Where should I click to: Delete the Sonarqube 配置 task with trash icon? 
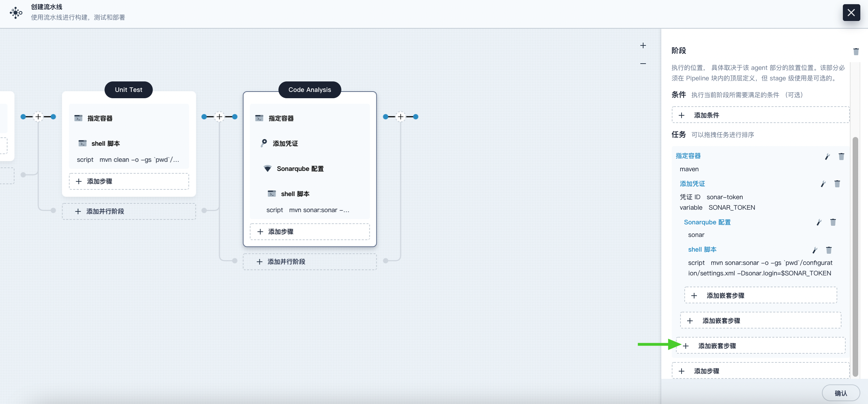pyautogui.click(x=833, y=222)
